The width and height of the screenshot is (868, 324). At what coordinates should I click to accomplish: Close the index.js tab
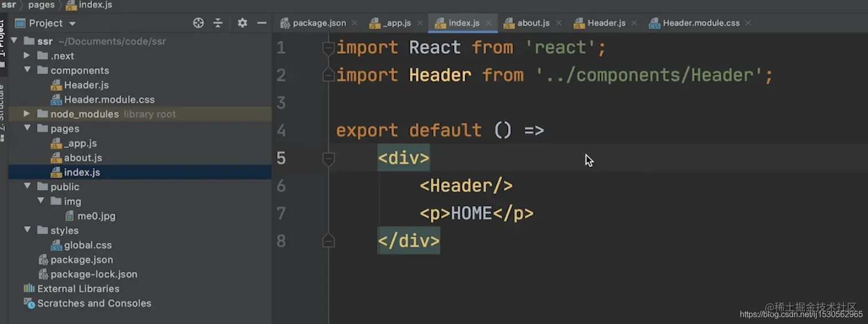coord(488,23)
